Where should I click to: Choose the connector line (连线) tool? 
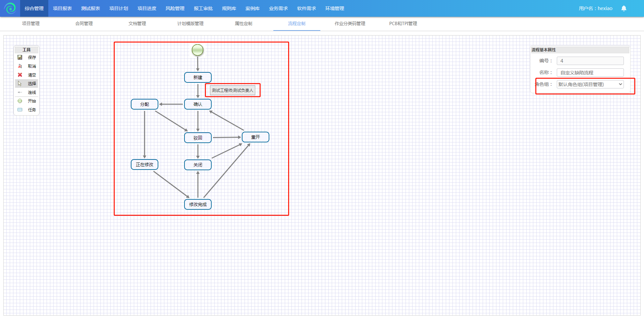20,92
